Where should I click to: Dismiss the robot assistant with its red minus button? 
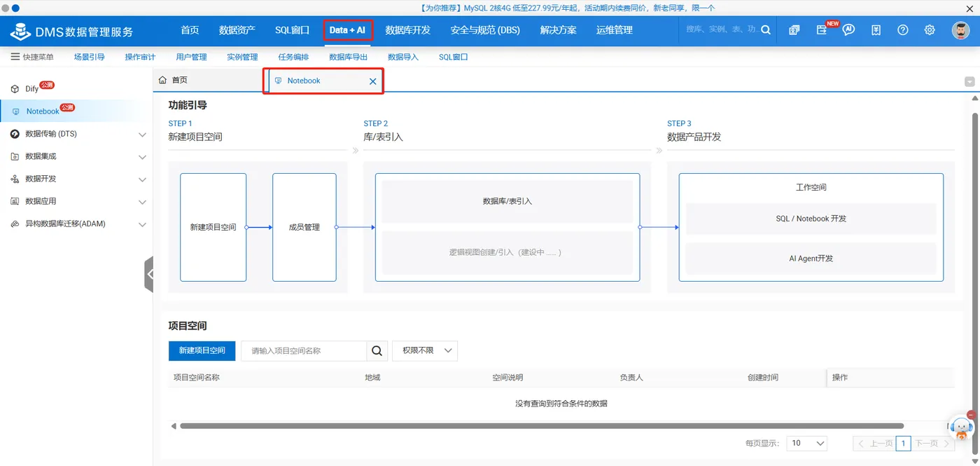tap(971, 414)
